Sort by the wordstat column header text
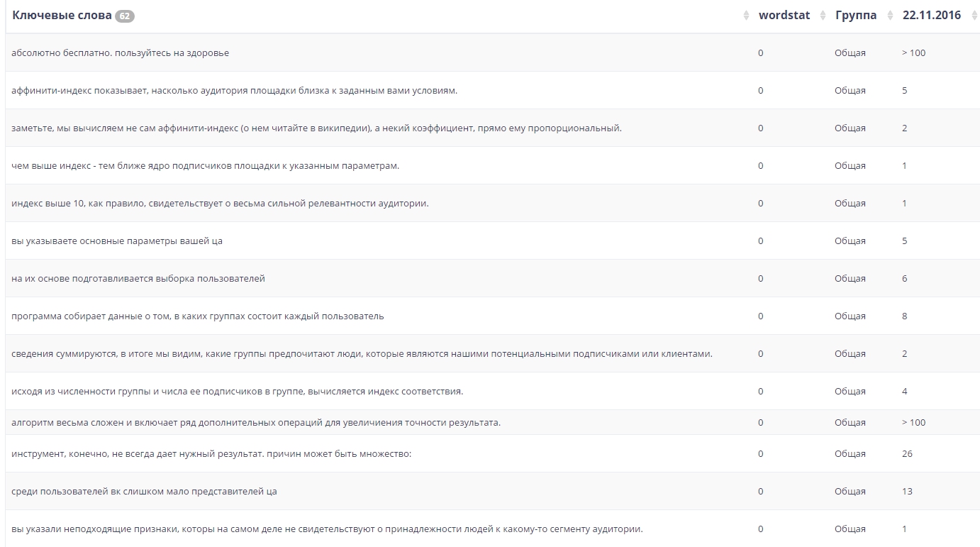 [784, 16]
